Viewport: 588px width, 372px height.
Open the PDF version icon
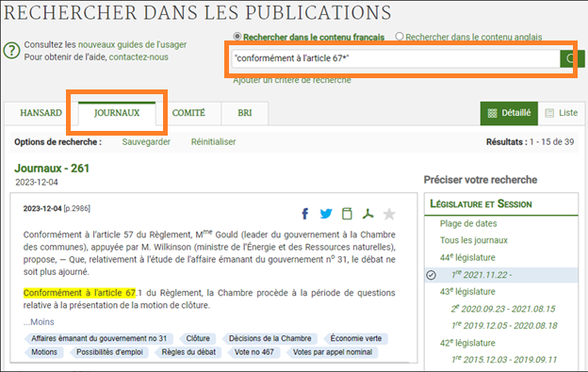tap(367, 214)
